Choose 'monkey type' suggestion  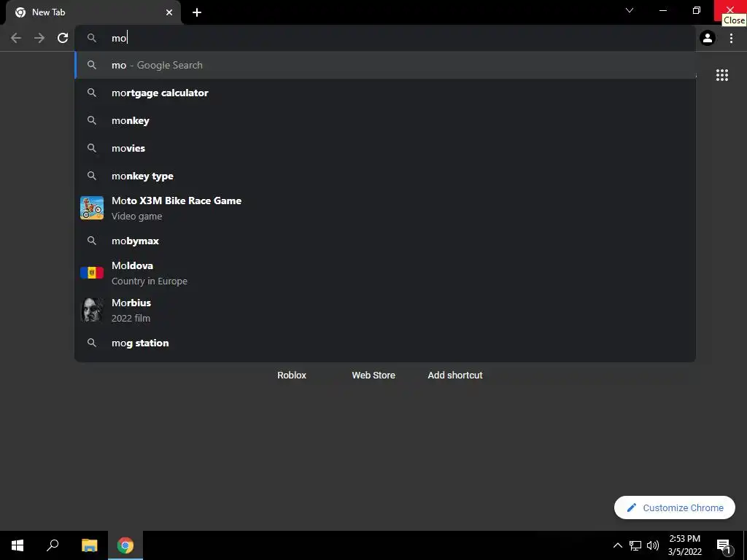pyautogui.click(x=385, y=176)
